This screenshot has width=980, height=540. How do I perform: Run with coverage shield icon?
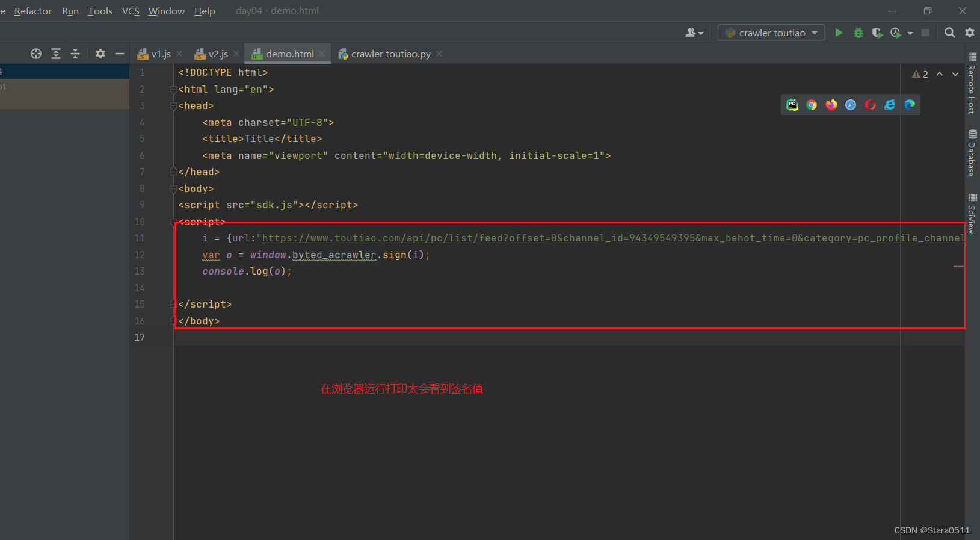click(x=877, y=33)
